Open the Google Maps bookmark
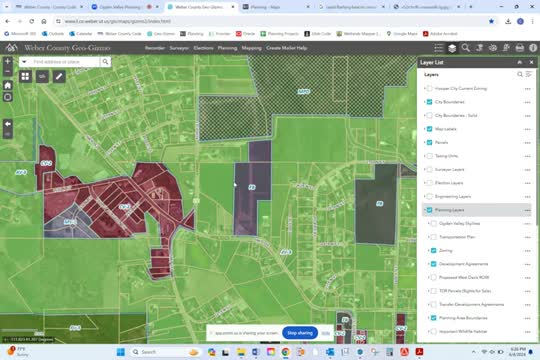 point(402,34)
